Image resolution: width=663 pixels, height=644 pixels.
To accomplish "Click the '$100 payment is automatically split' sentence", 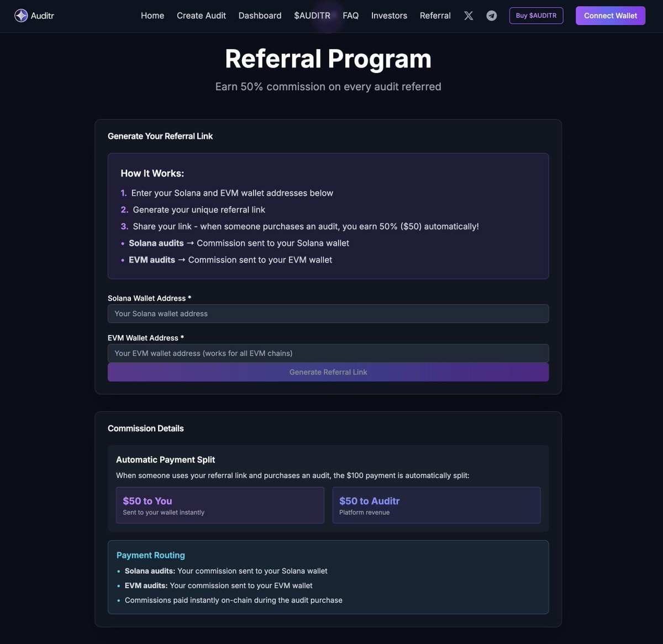I will 293,475.
